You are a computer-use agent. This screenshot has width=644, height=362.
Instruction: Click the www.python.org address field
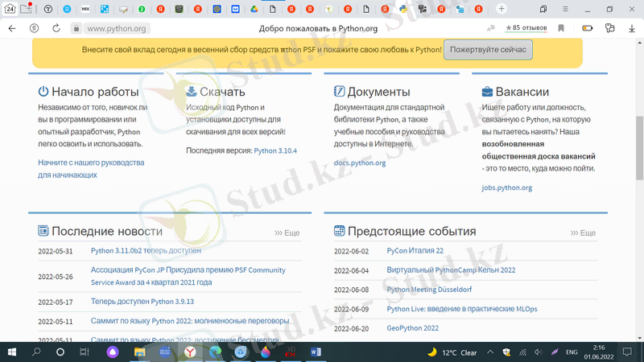117,28
